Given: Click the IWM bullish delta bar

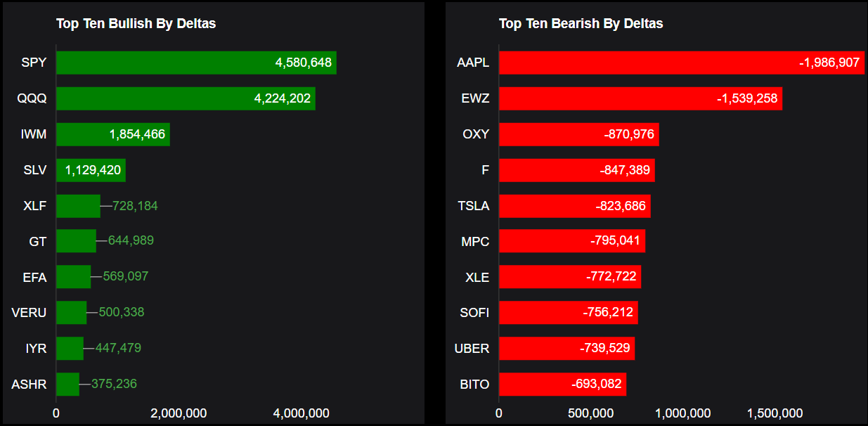Looking at the screenshot, I should coord(112,134).
